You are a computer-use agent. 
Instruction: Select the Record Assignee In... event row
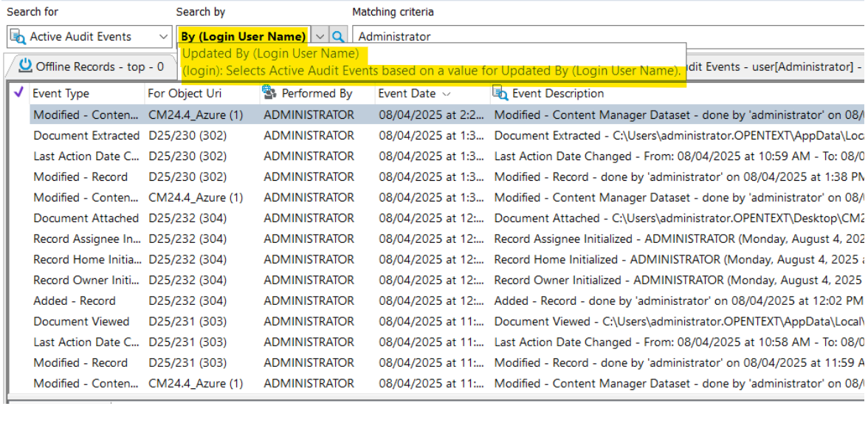click(447, 239)
